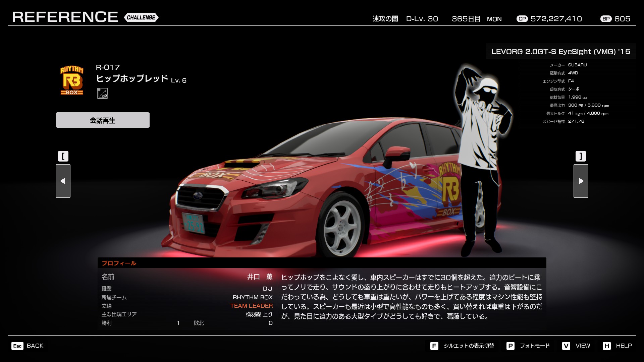Click the rival ability icon under name
The width and height of the screenshot is (644, 362).
[102, 93]
